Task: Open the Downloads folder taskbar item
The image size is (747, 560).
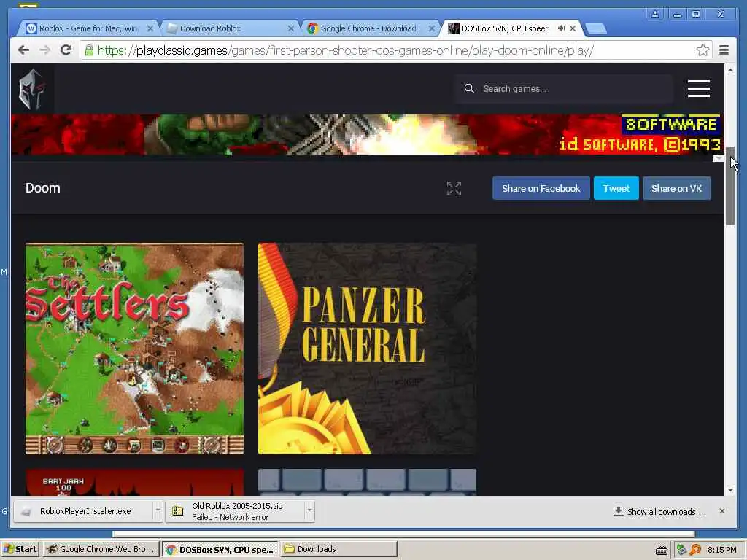Action: [338, 550]
